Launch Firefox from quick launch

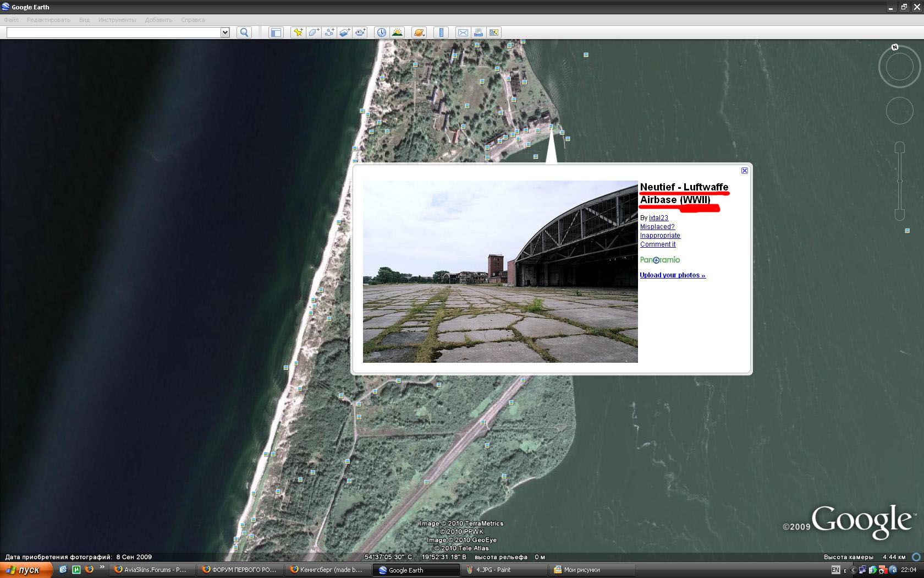[x=89, y=569]
